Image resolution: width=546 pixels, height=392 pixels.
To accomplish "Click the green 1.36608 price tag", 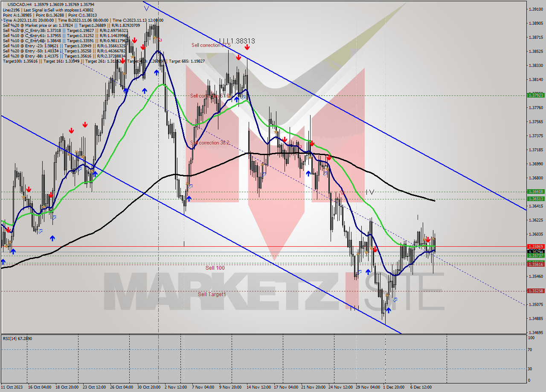I will pyautogui.click(x=536, y=192).
